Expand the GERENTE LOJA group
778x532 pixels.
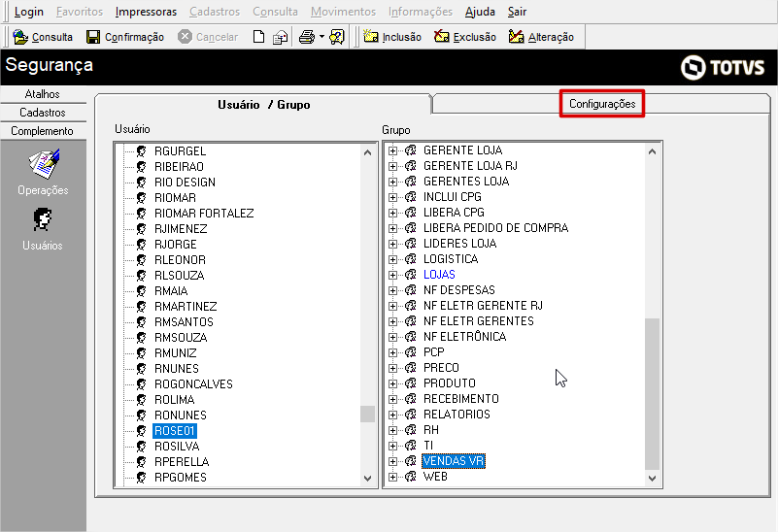(393, 150)
